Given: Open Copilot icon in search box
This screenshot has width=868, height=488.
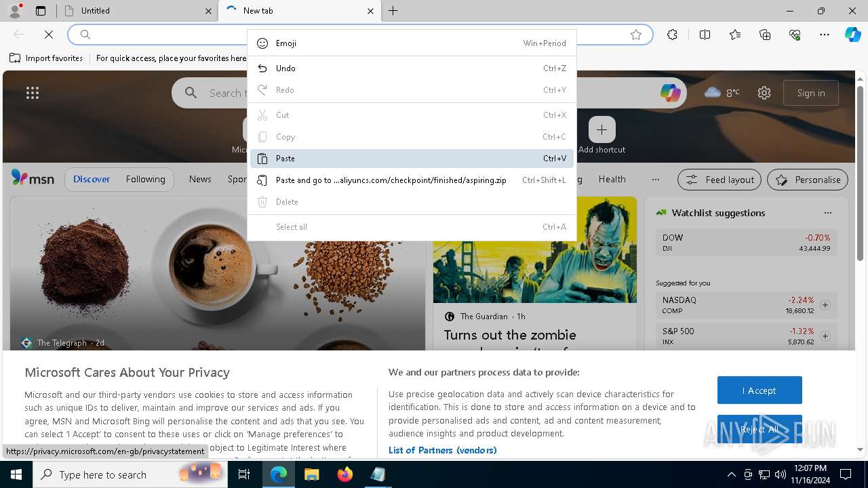Looking at the screenshot, I should tap(670, 93).
